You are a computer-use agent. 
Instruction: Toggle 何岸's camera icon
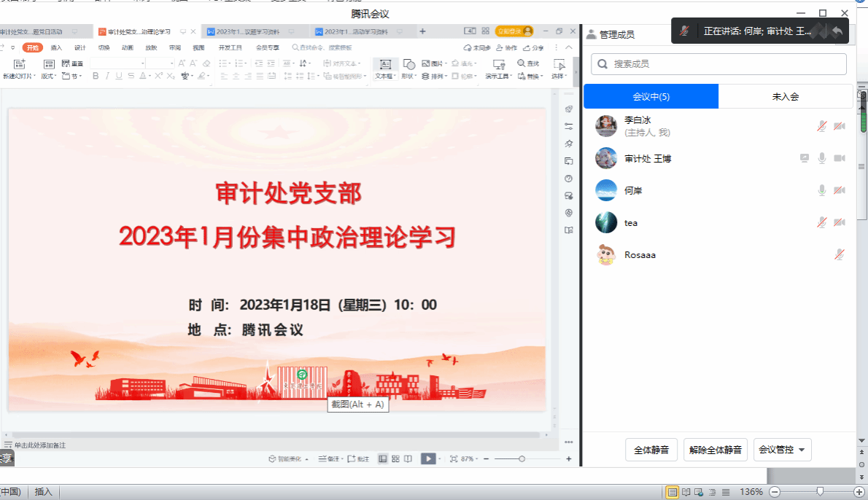pos(840,190)
